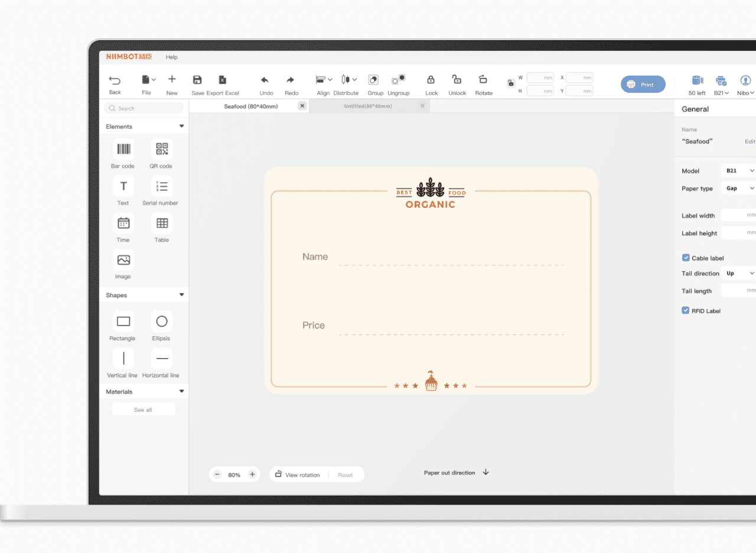Screen dimensions: 756x553
Task: Click the H height input field
Action: 540,91
